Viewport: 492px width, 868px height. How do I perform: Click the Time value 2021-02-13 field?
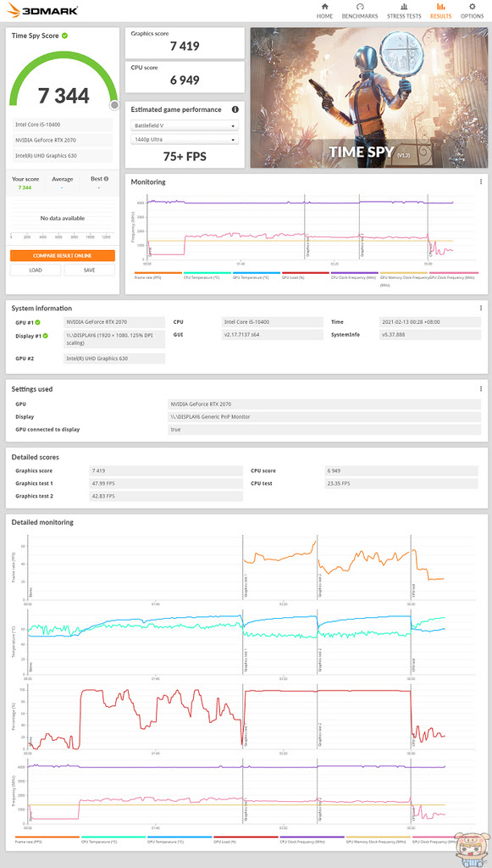pyautogui.click(x=429, y=321)
